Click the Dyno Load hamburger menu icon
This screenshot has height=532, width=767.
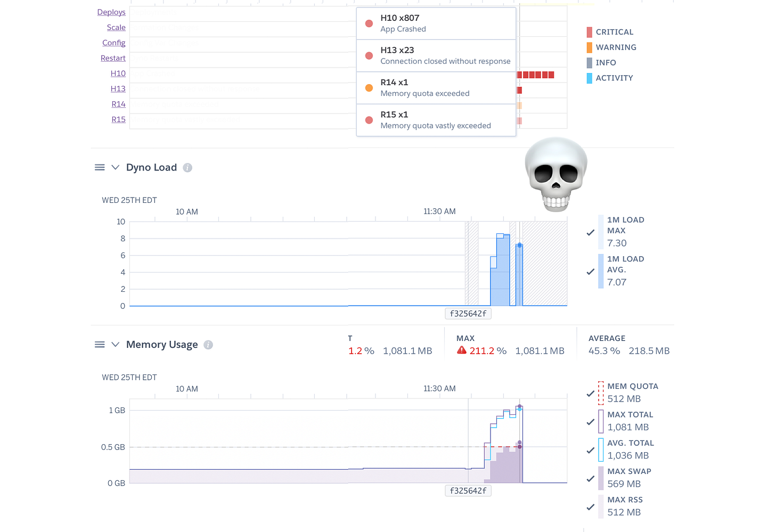[100, 167]
